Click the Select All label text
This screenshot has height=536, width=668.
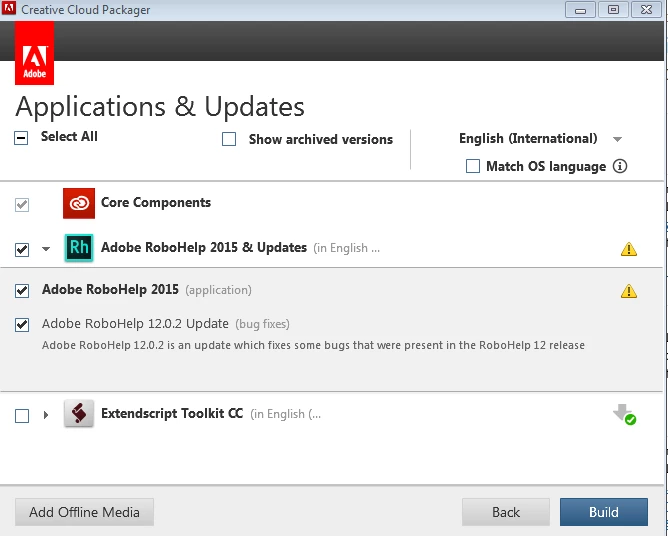[x=69, y=136]
